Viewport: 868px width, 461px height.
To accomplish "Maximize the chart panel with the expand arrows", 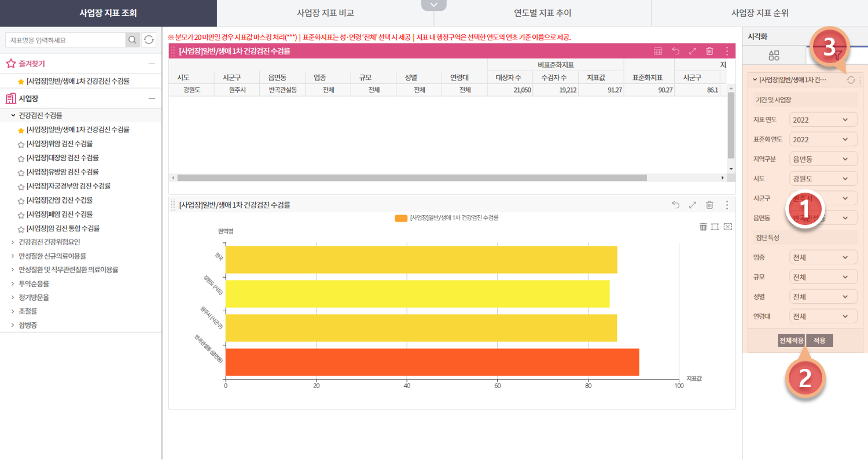I will (693, 205).
